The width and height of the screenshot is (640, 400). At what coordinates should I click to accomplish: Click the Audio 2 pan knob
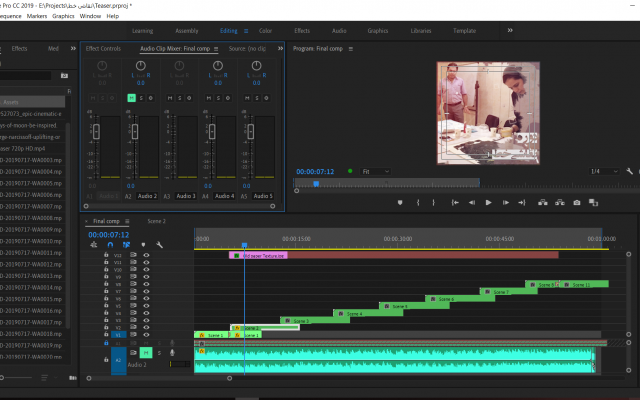[x=140, y=65]
